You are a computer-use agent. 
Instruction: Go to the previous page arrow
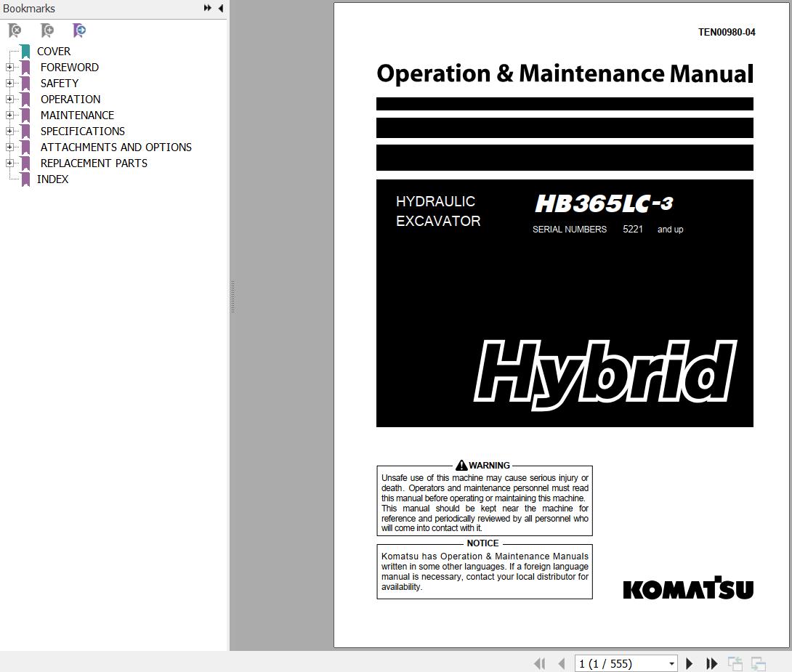(x=561, y=663)
